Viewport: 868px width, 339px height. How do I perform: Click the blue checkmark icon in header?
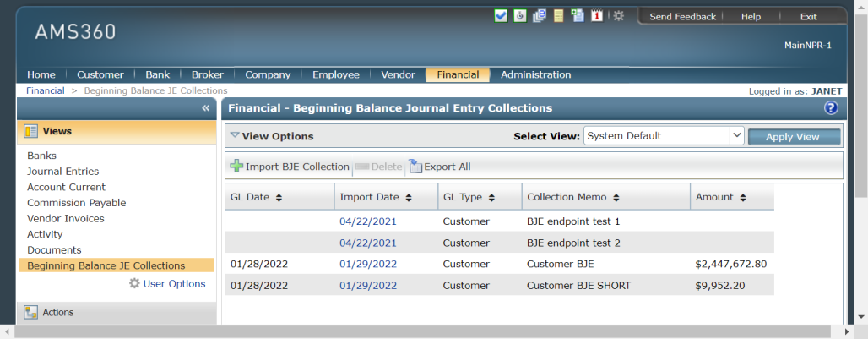point(501,16)
